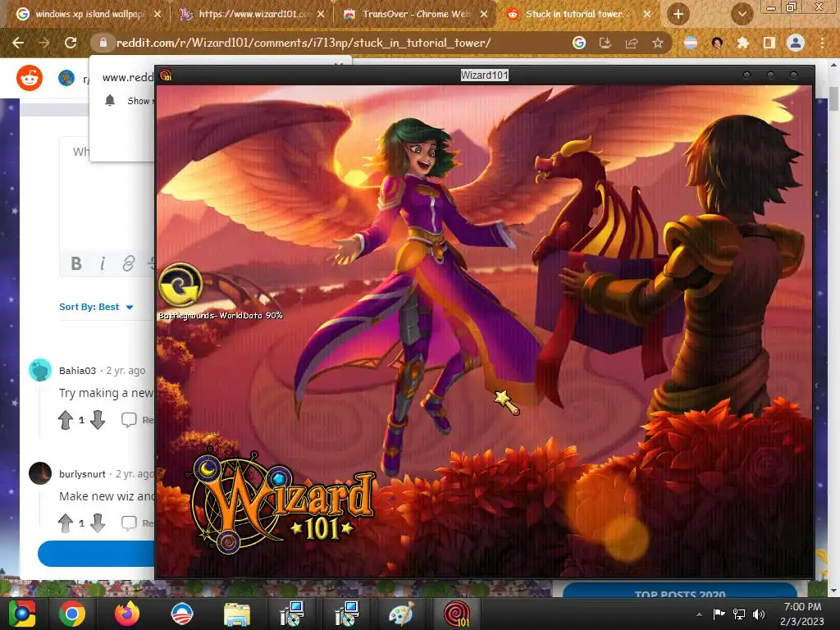Open the network icon in the tray

(739, 614)
